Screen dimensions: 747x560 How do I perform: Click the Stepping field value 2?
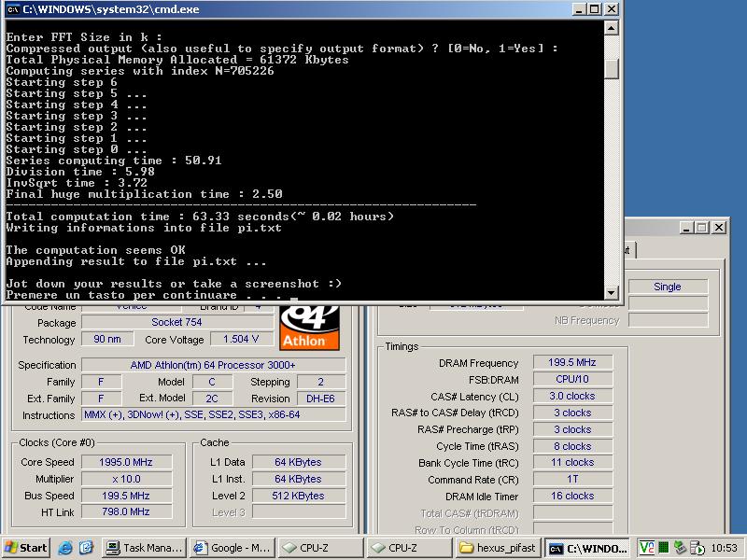coord(320,382)
